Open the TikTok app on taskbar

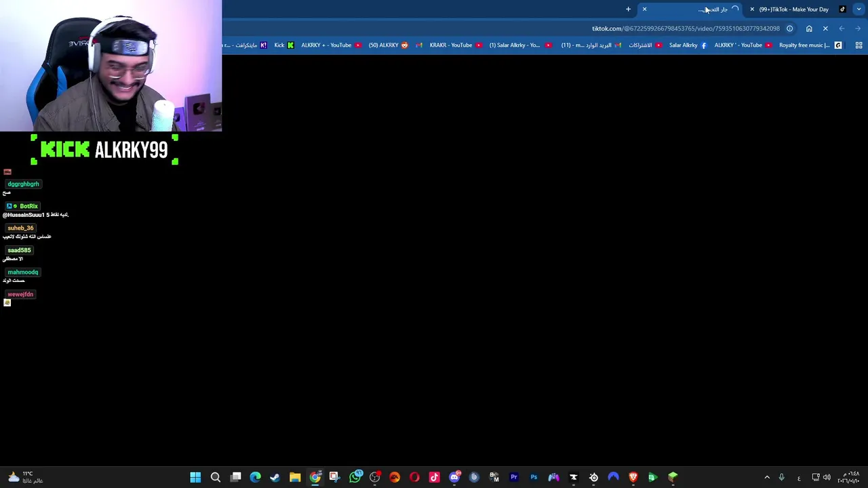(435, 477)
